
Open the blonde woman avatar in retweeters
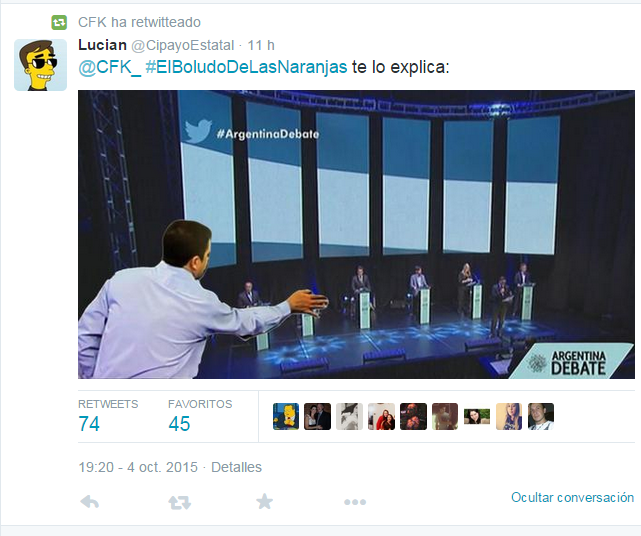point(509,416)
